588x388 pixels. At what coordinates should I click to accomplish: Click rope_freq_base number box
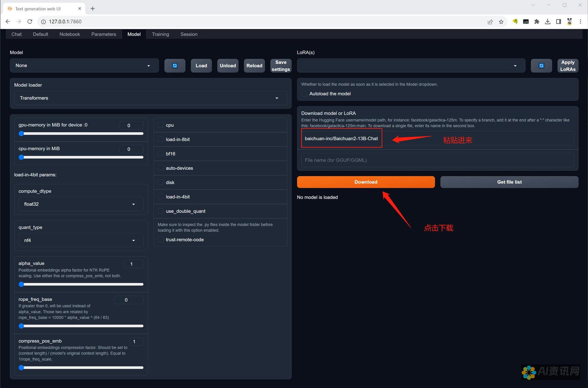pyautogui.click(x=129, y=300)
